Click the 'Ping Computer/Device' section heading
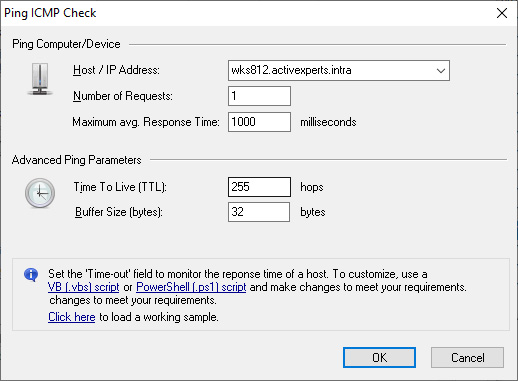 click(66, 44)
